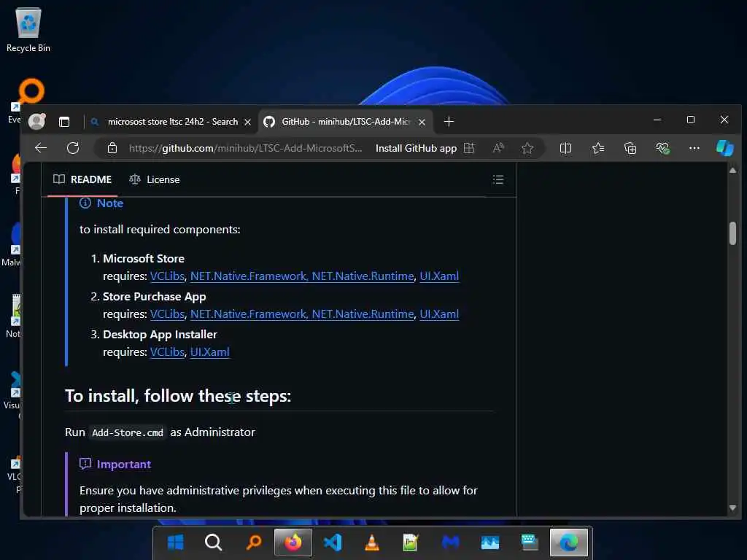The image size is (747, 560).
Task: Click the 'To install, follow these steps:' heading
Action: pyautogui.click(x=178, y=396)
